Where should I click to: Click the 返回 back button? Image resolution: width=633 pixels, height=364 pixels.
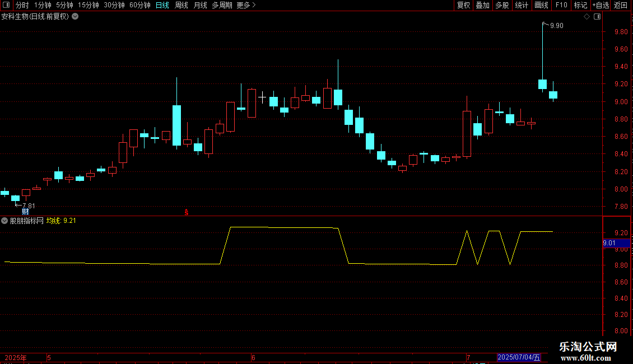pyautogui.click(x=621, y=5)
